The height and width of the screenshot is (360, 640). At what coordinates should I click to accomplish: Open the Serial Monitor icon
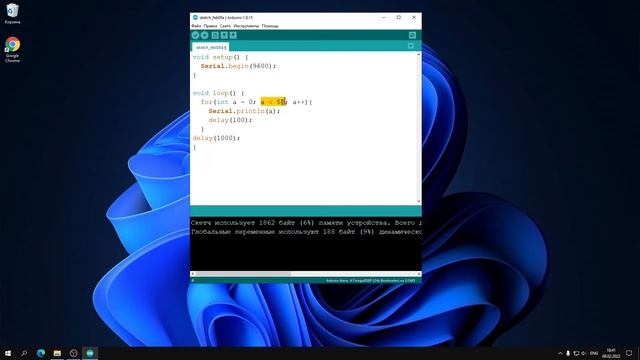click(412, 36)
